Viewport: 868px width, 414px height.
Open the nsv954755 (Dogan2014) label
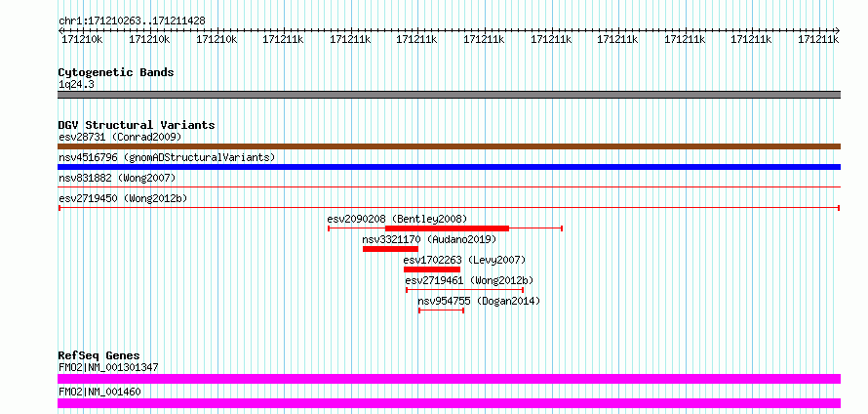(x=479, y=301)
